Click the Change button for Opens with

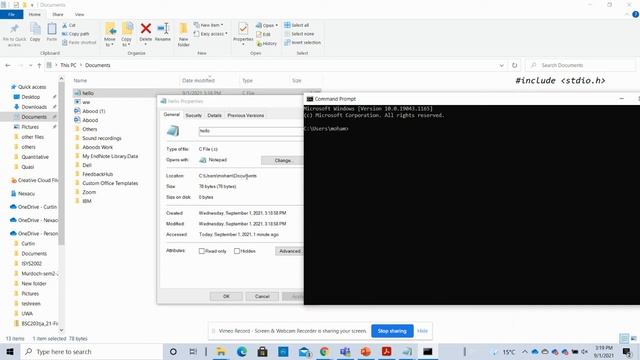(282, 160)
